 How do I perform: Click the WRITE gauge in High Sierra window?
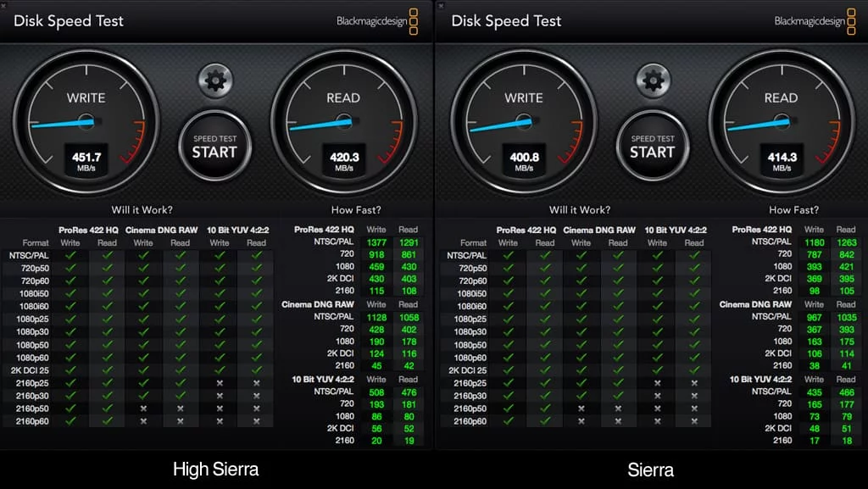coord(86,122)
